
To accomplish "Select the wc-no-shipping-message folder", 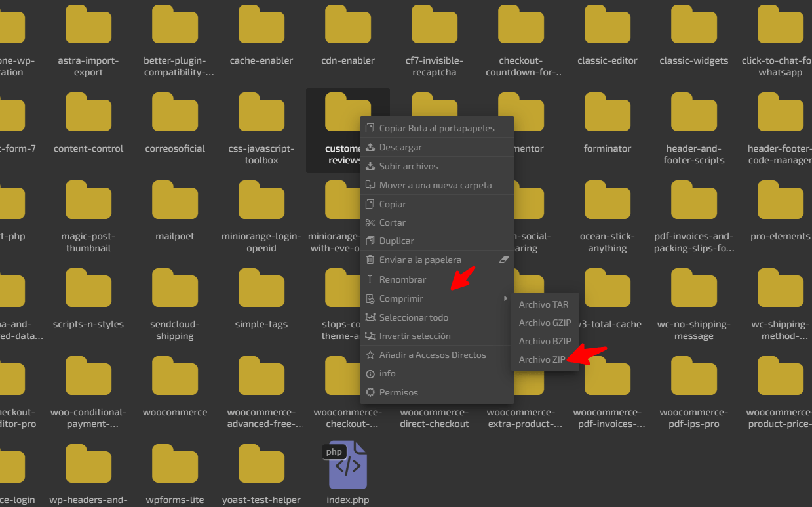I will (694, 304).
